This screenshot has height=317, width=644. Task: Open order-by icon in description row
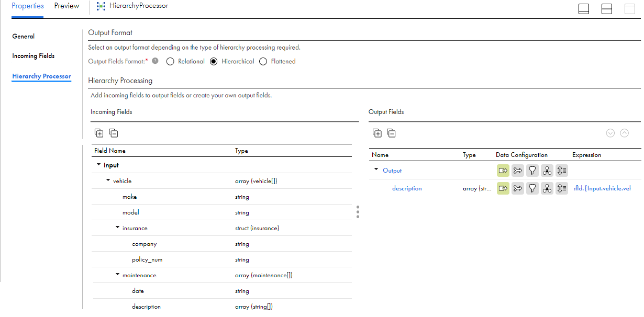pos(562,188)
